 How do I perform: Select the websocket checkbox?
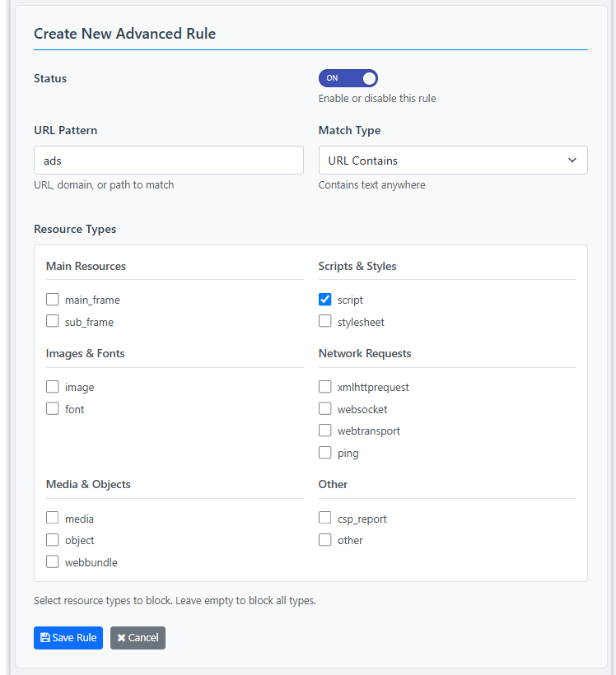tap(325, 409)
